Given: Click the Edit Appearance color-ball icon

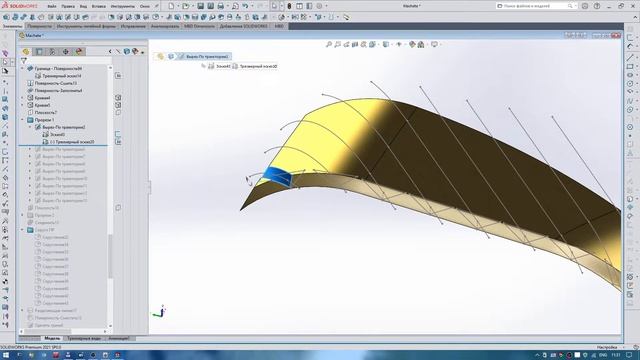Looking at the screenshot, I should pyautogui.click(x=412, y=44).
